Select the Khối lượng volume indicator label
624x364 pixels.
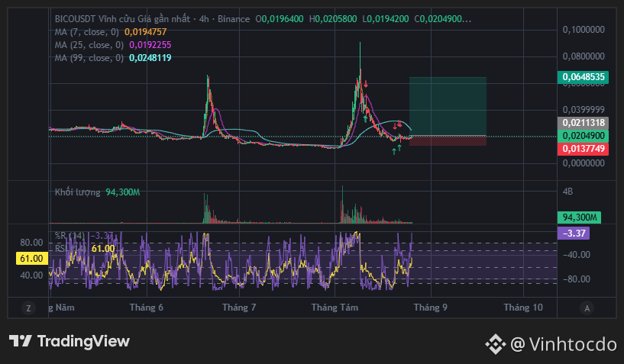78,192
